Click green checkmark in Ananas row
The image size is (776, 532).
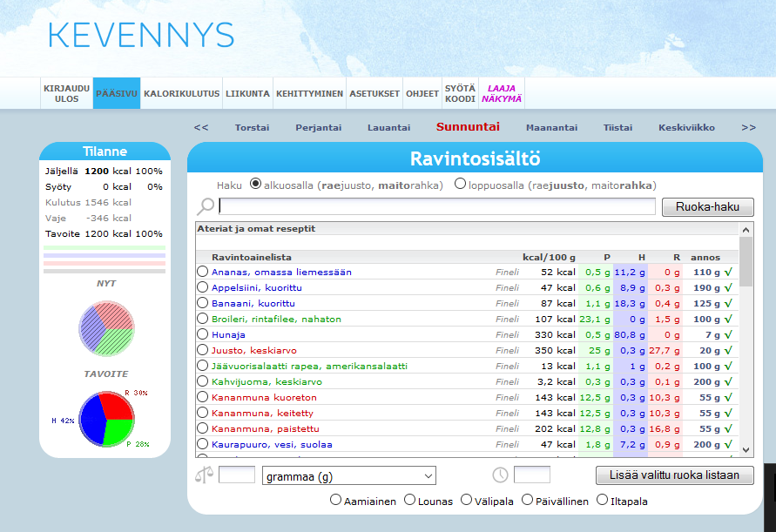tap(728, 272)
